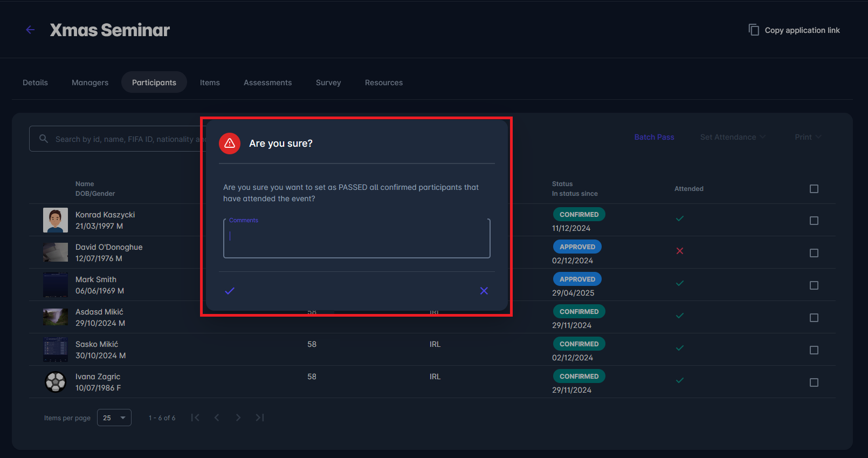This screenshot has width=868, height=458.
Task: Click the green attended checkmark for Konrad Kaszycki
Action: pyautogui.click(x=680, y=218)
